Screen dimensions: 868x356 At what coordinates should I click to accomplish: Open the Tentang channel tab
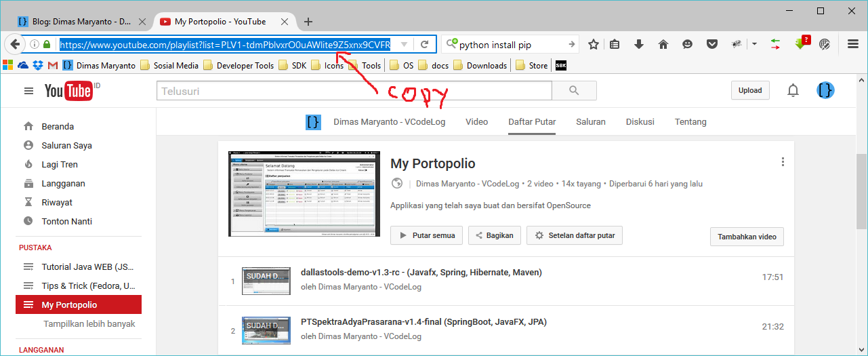[x=690, y=122]
